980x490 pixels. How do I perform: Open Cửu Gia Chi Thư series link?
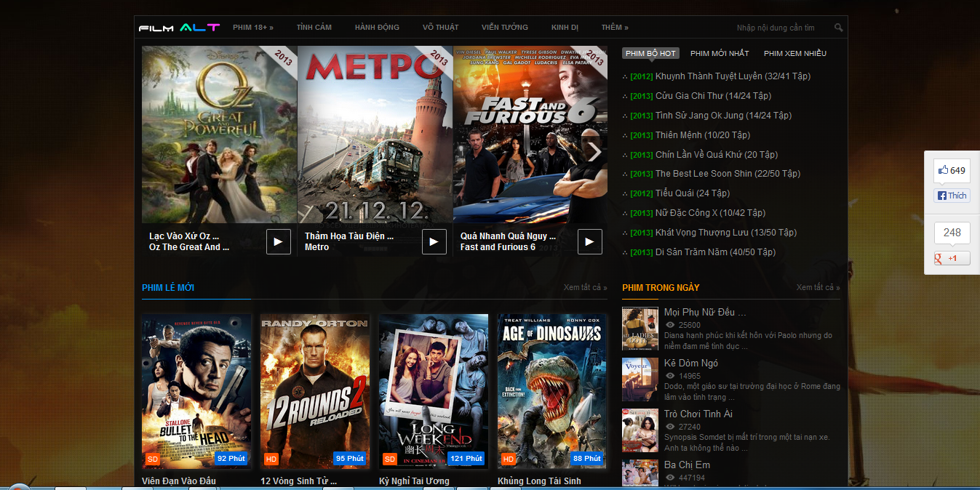click(713, 95)
